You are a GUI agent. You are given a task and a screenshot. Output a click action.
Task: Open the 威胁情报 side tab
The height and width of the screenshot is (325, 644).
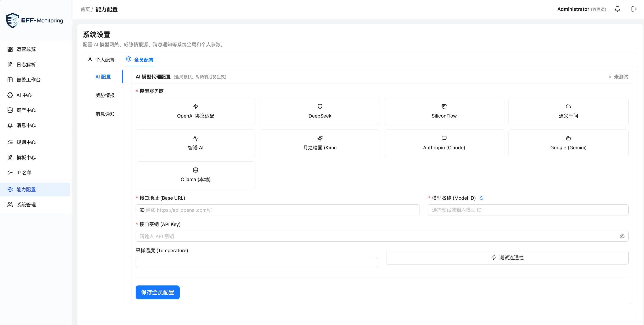[x=105, y=95]
